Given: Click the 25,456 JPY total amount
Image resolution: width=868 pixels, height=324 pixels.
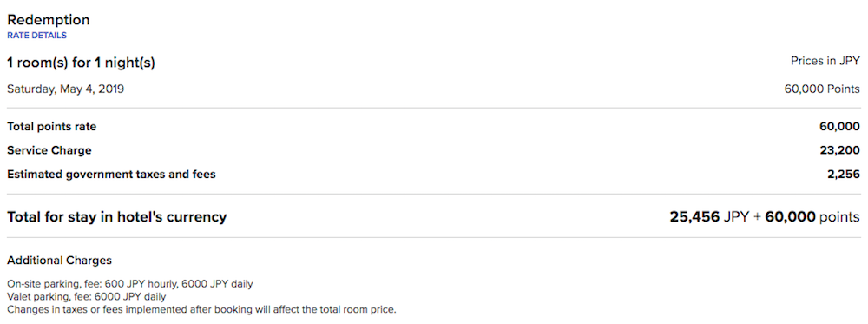Looking at the screenshot, I should click(x=710, y=216).
